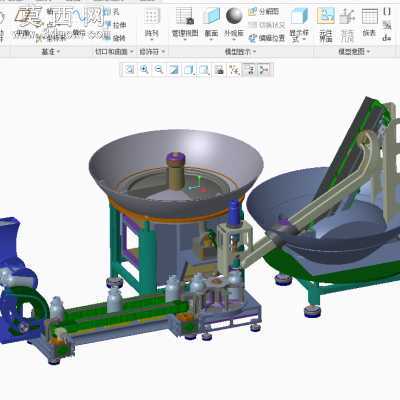Click the Zoom Out magnifier
The image size is (400, 400).
click(x=159, y=70)
